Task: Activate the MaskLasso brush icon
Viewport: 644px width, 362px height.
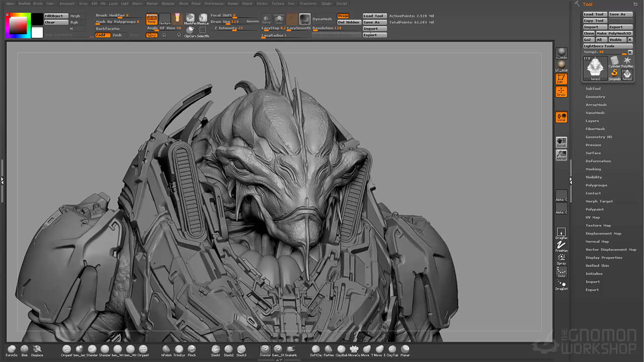Action: [x=203, y=19]
